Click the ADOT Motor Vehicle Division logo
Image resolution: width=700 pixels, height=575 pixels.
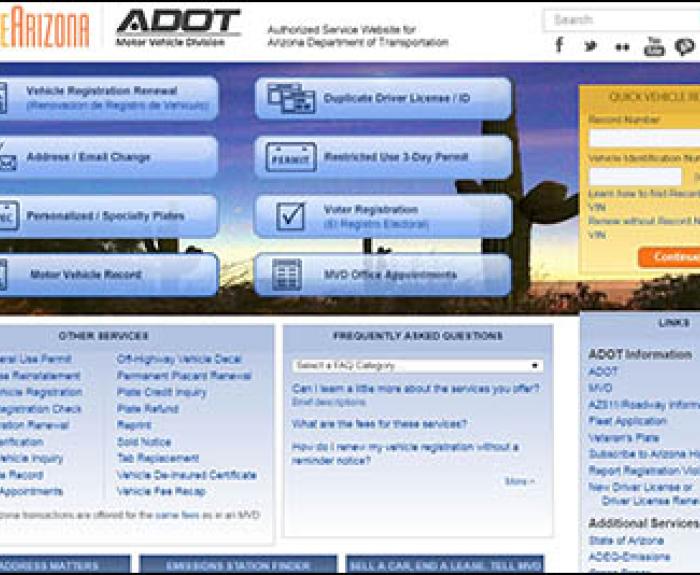178,28
